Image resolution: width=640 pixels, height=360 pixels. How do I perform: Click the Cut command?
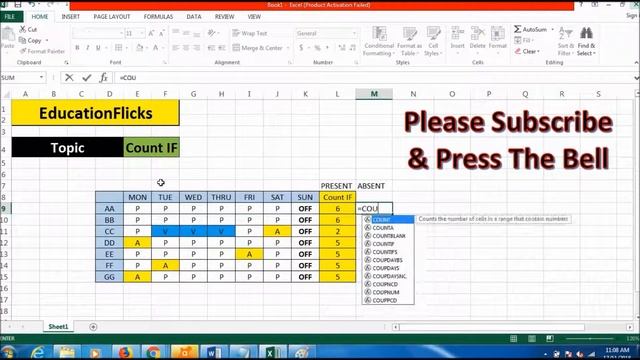[x=28, y=29]
